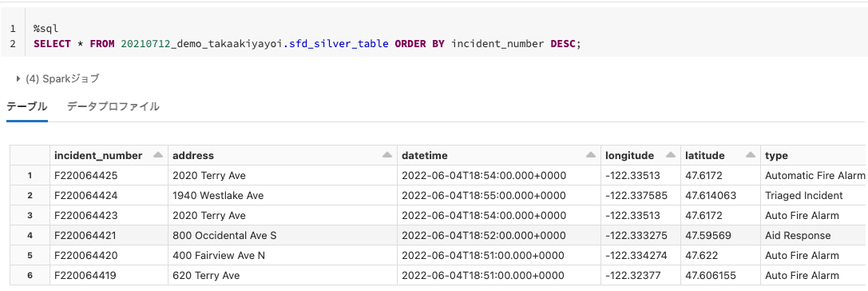The height and width of the screenshot is (291, 868).
Task: Click the incident_number column header
Action: tap(109, 155)
